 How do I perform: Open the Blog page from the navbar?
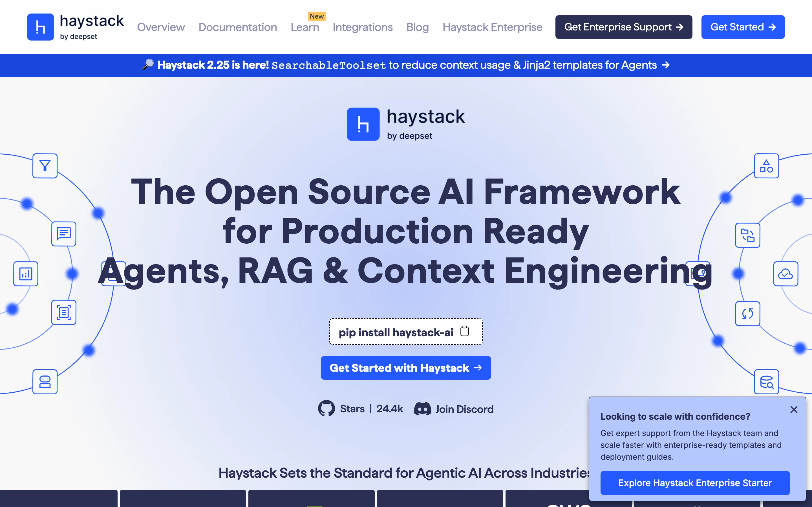click(x=417, y=27)
